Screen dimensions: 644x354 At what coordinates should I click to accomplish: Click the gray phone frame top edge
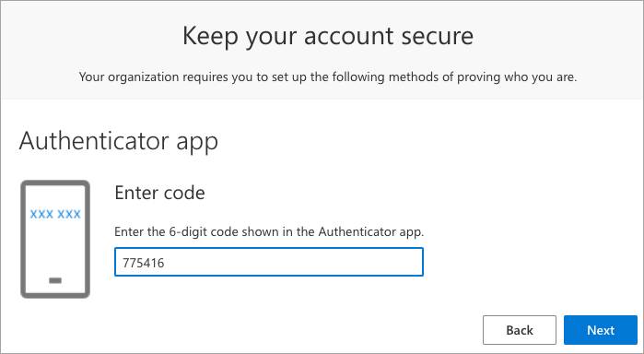(55, 183)
